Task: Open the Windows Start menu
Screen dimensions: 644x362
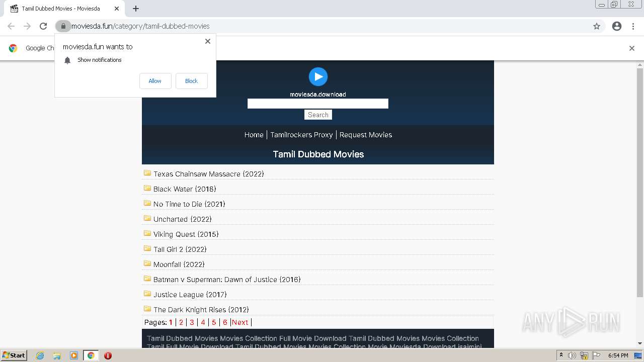Action: (14, 355)
